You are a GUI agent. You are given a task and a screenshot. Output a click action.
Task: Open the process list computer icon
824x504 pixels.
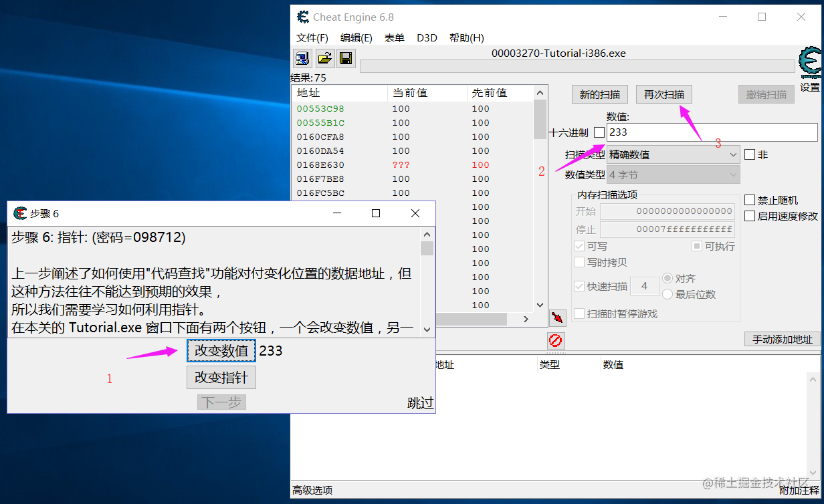[302, 58]
